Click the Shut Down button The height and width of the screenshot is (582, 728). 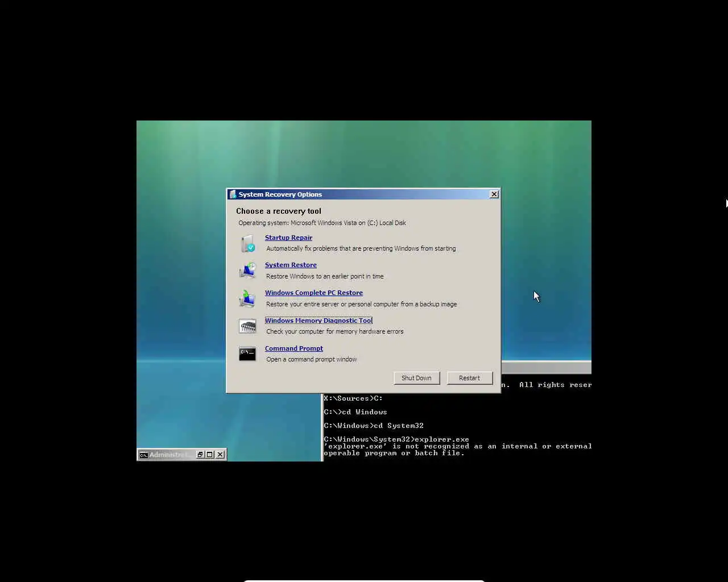(x=416, y=378)
